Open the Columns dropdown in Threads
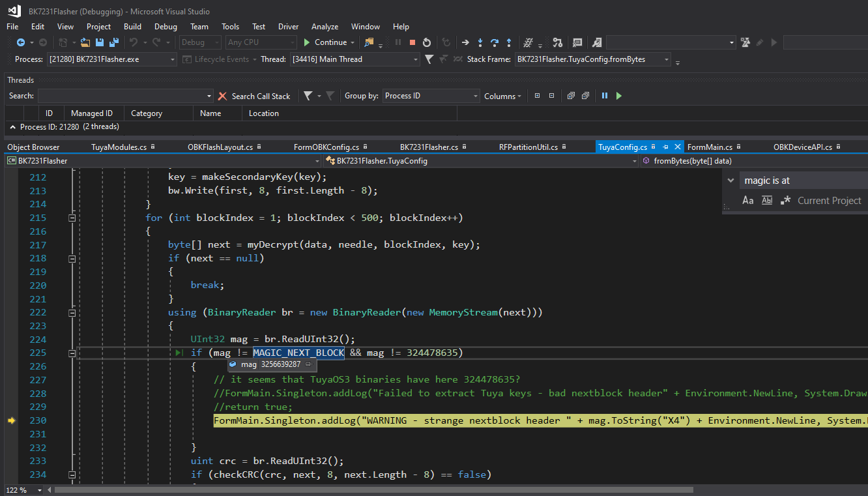This screenshot has width=868, height=496. pos(502,96)
